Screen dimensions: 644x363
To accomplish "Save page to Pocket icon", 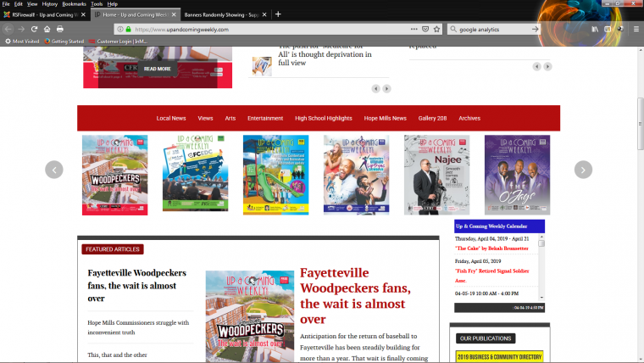I will click(425, 29).
